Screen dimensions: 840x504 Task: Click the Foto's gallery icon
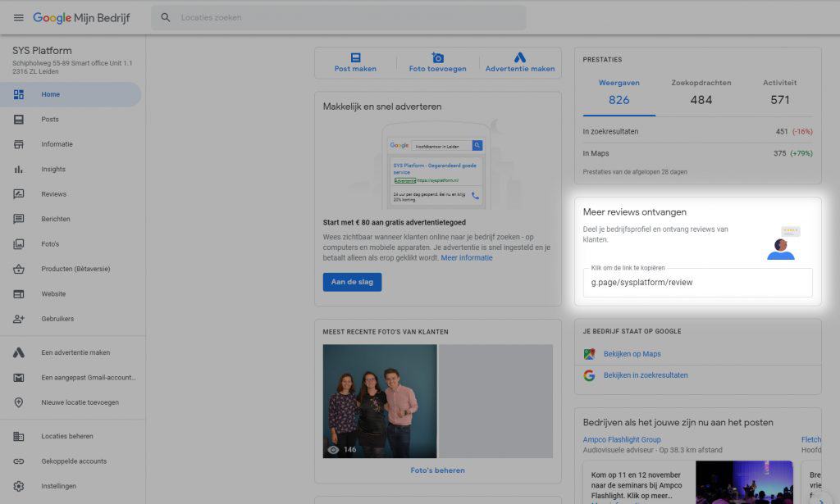pos(19,244)
